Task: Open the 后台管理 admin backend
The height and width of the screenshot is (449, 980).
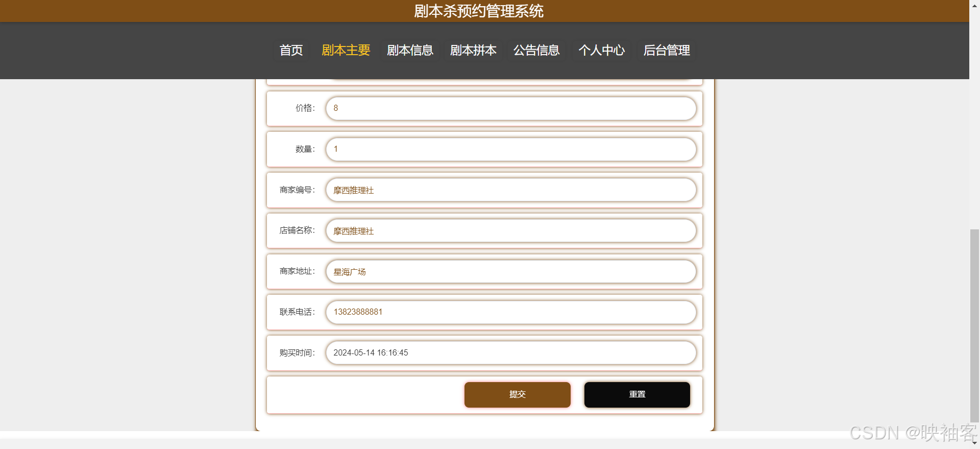Action: pos(667,50)
